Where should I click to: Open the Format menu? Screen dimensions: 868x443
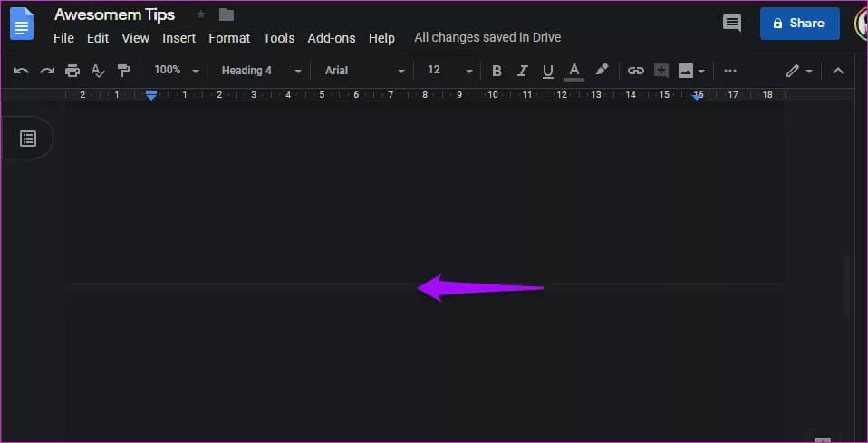[229, 38]
